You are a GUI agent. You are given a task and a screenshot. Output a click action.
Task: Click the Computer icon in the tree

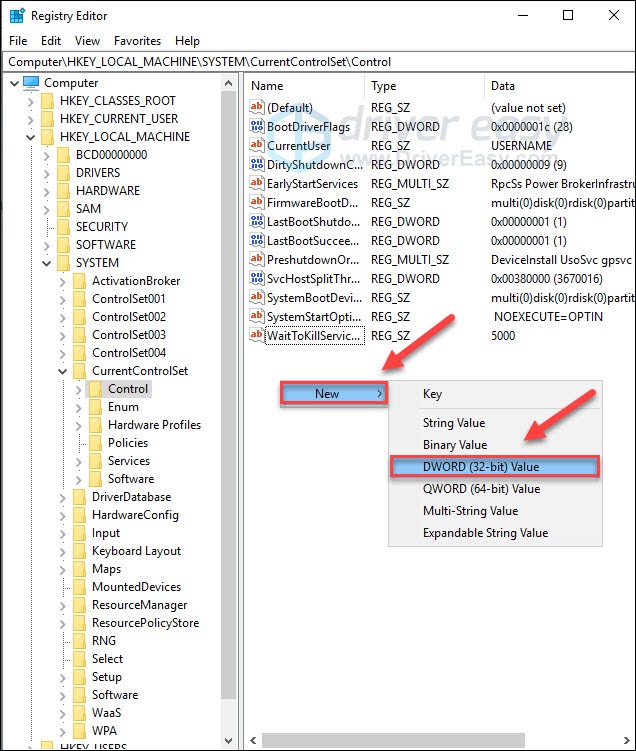[31, 83]
